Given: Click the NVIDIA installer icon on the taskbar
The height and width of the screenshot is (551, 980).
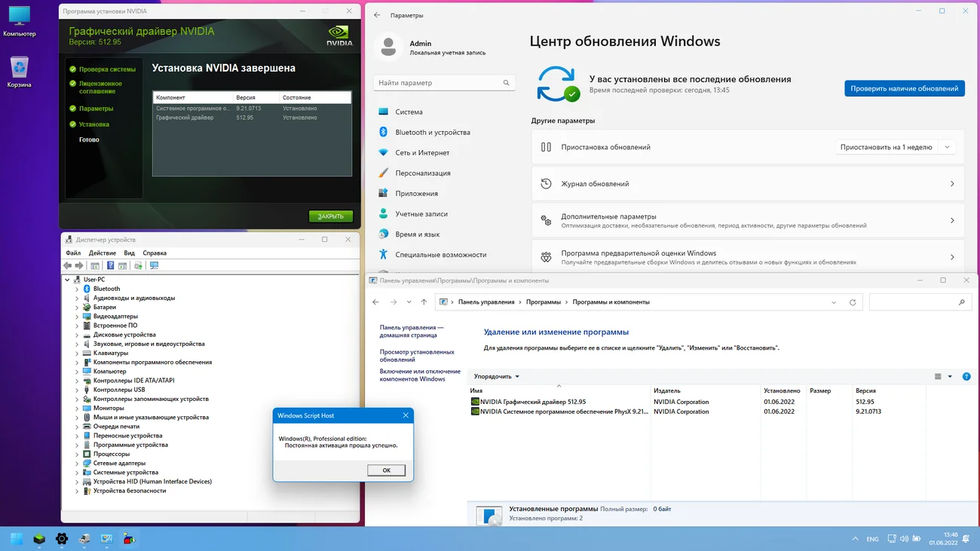Looking at the screenshot, I should (x=39, y=539).
